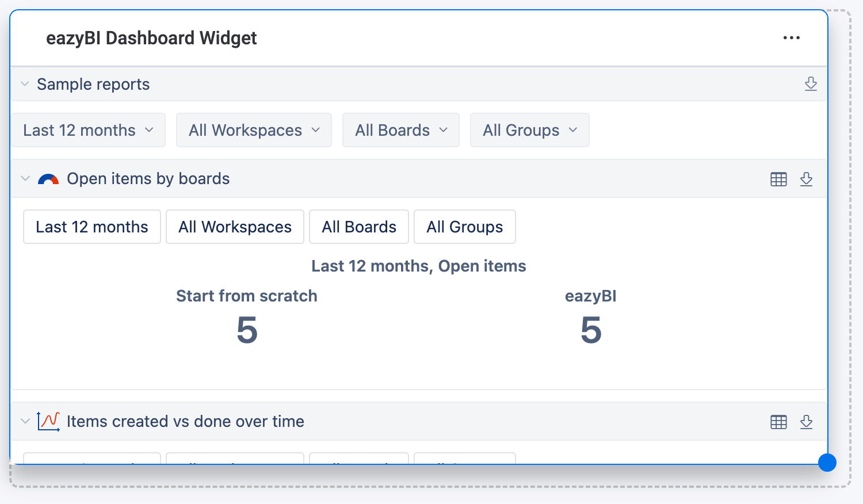Collapse the Open items by boards report
Image resolution: width=863 pixels, height=504 pixels.
25,179
